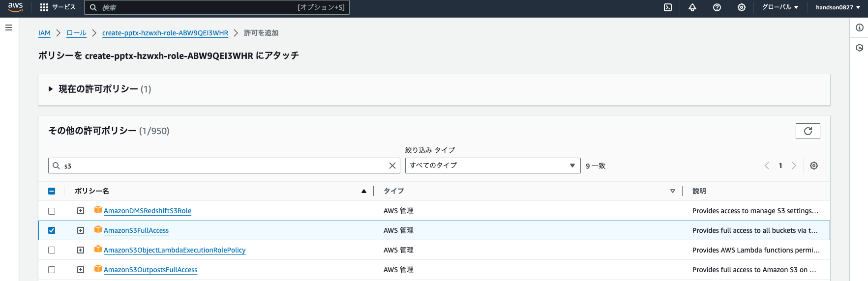Toggle the select-all policies checkbox

(52, 191)
